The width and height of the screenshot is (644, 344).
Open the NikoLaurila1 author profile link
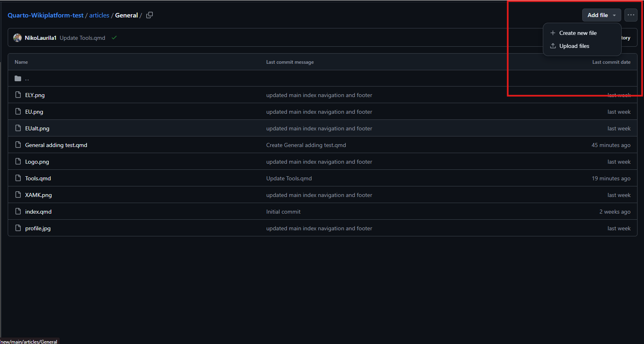coord(41,38)
